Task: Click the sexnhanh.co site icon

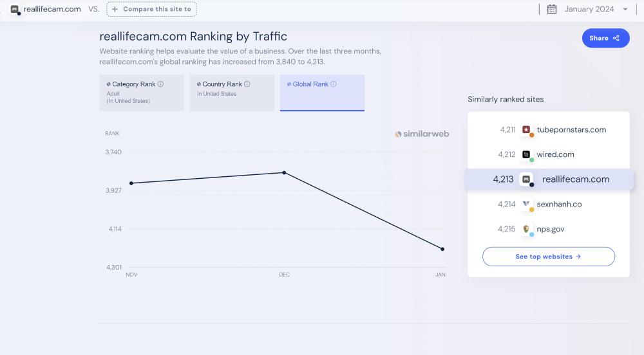Action: [526, 205]
